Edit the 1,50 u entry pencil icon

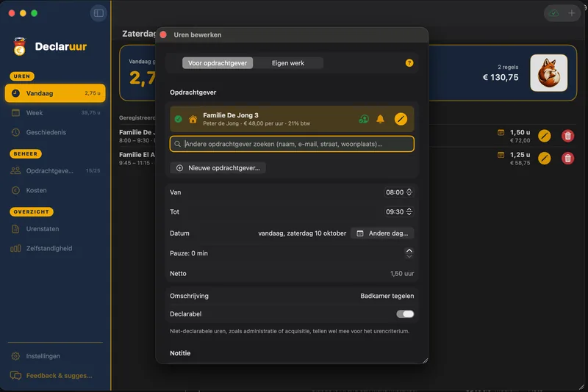point(545,136)
